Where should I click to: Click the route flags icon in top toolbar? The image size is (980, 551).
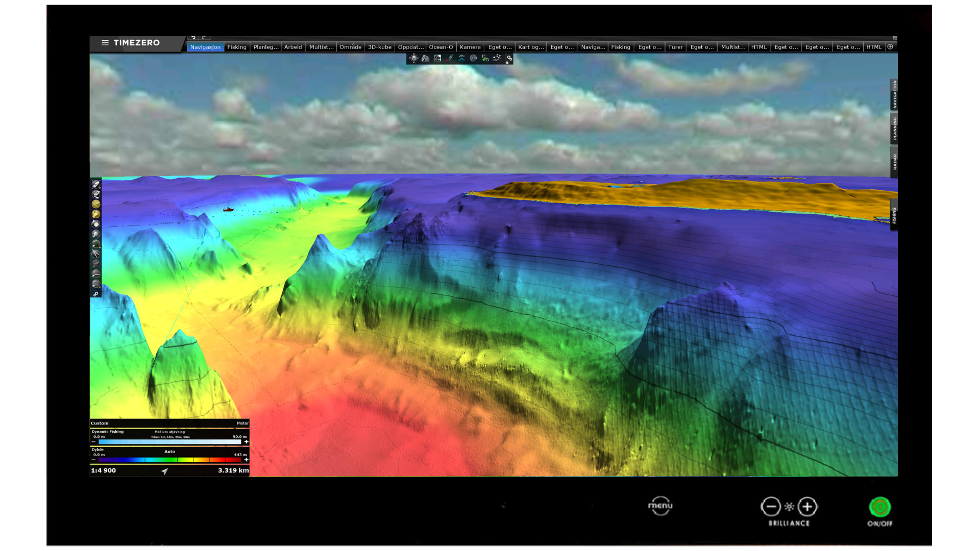497,58
